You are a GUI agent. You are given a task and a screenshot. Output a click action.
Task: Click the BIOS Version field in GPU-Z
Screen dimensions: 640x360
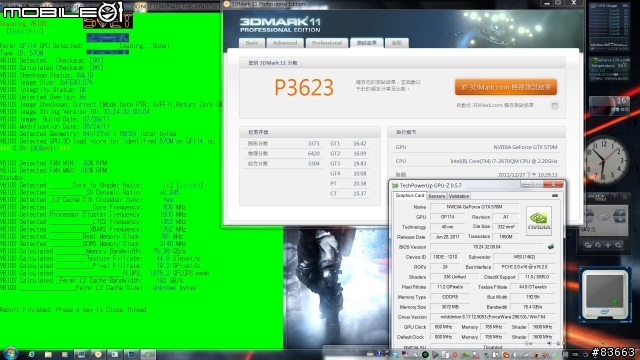(x=486, y=247)
